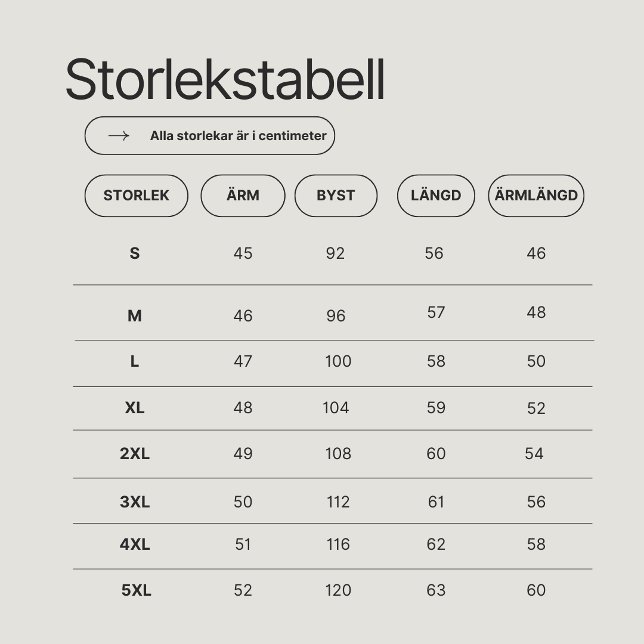
Task: Select the 2XL size row label
Action: pos(135,454)
